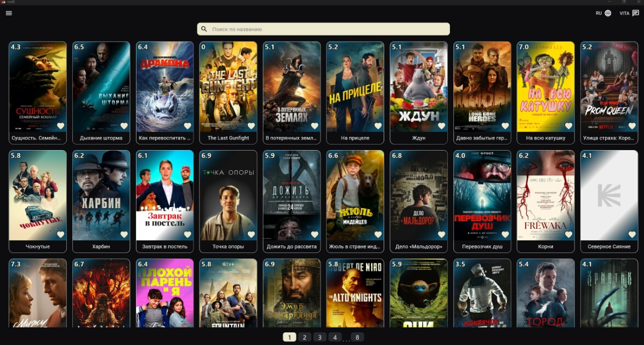Select Дело Мальдорор poster
This screenshot has width=644, height=345.
419,196
